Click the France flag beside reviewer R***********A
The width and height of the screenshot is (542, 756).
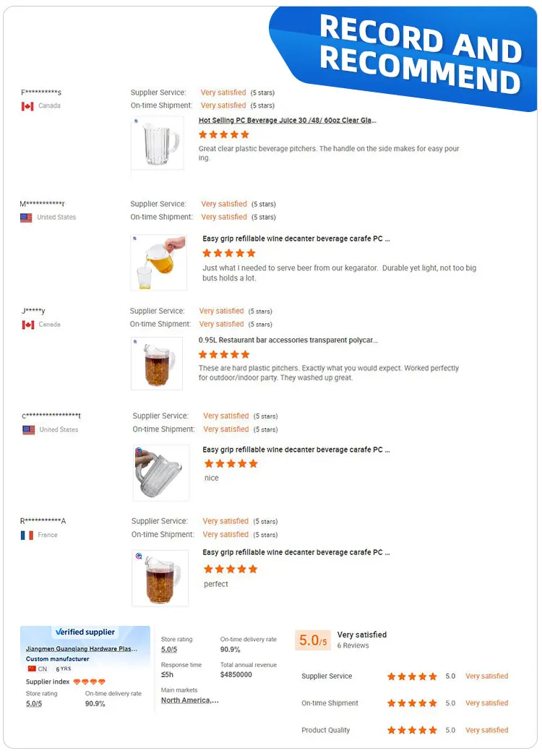[27, 536]
